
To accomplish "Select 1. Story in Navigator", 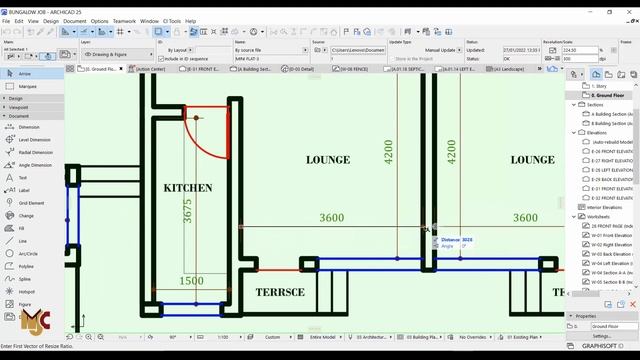I will pyautogui.click(x=599, y=86).
